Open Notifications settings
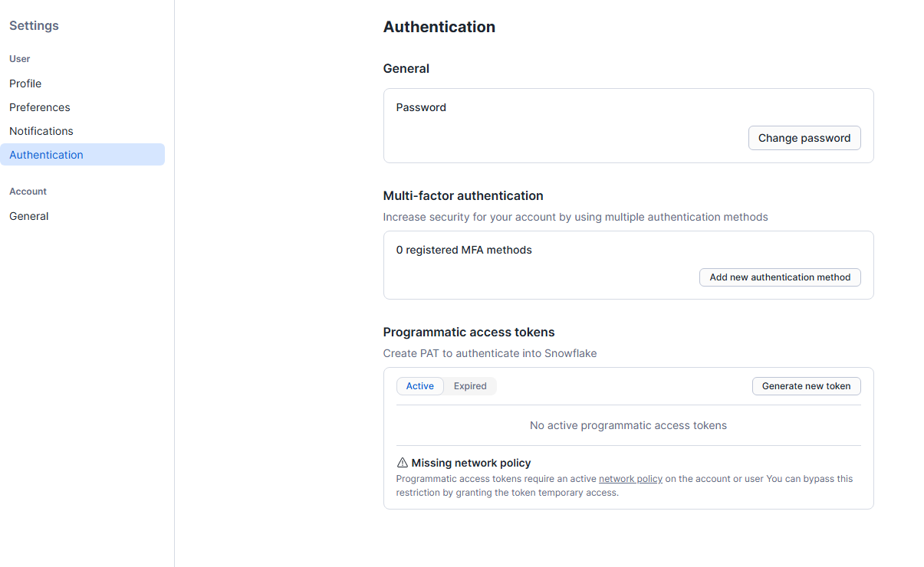 (x=41, y=130)
